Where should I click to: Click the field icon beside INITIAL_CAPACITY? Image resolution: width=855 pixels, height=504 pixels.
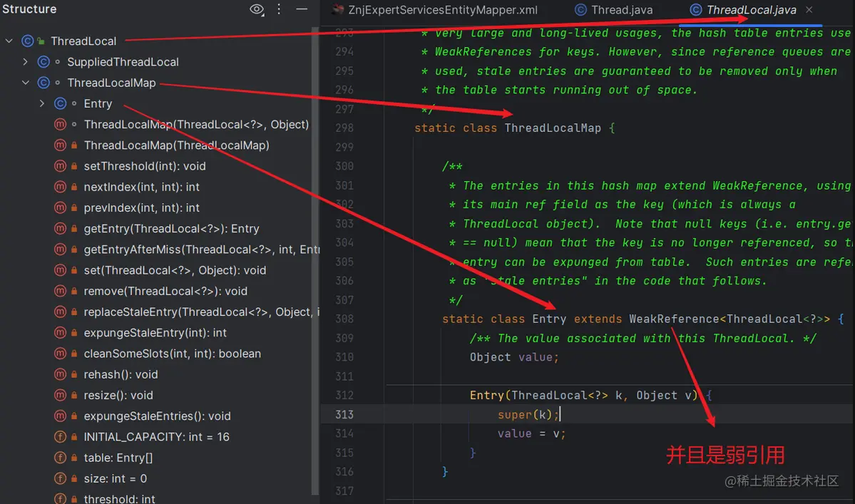(60, 437)
